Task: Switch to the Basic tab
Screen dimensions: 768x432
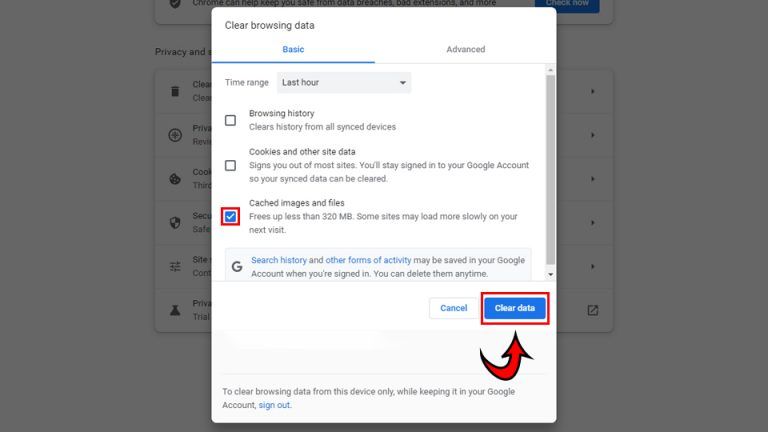Action: [293, 49]
